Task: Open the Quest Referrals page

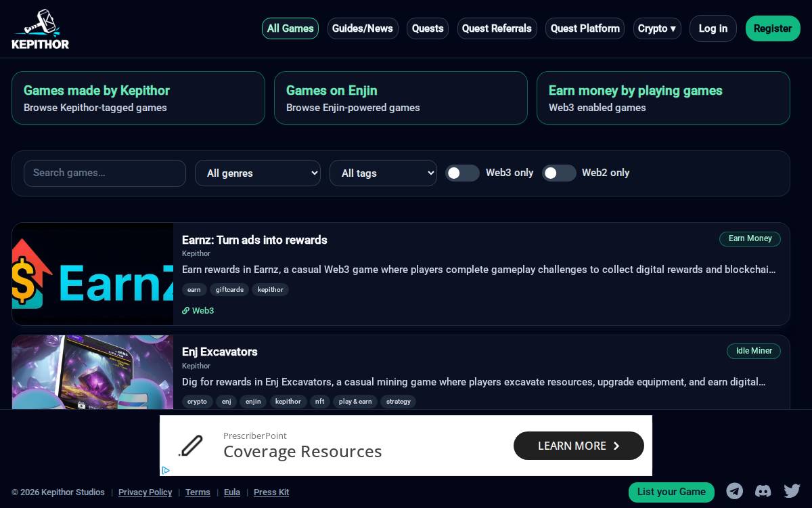Action: (497, 28)
